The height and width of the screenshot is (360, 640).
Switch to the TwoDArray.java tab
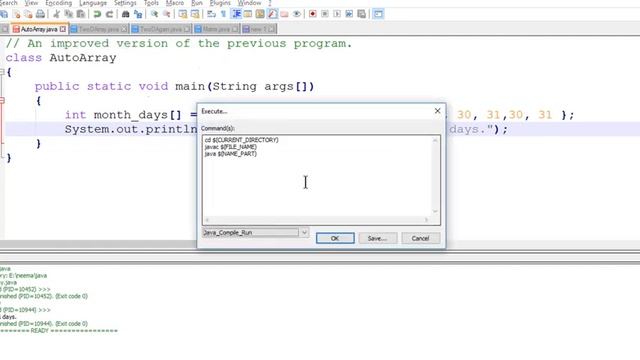pyautogui.click(x=98, y=29)
